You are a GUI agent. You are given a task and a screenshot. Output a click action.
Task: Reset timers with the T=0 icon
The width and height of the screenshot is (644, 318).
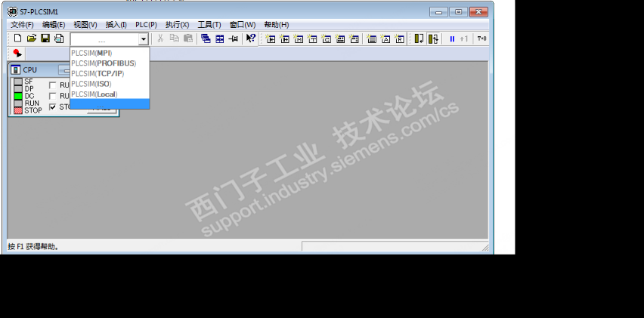point(481,39)
